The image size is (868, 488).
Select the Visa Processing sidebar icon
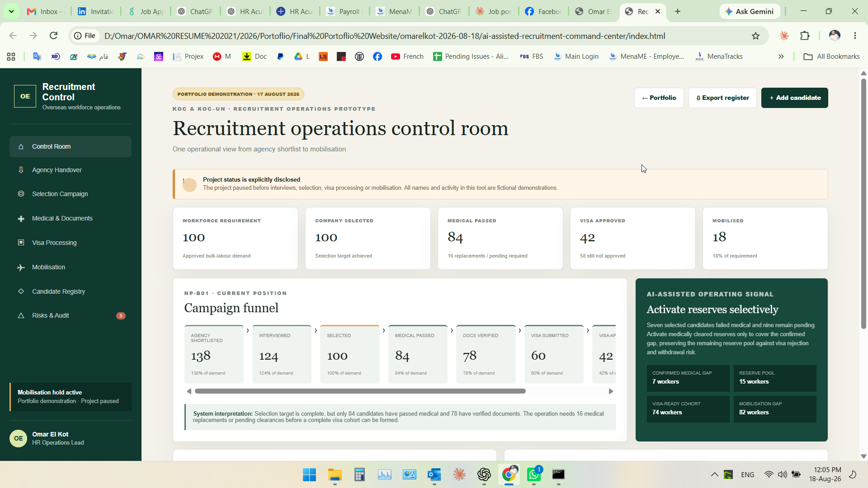point(21,243)
